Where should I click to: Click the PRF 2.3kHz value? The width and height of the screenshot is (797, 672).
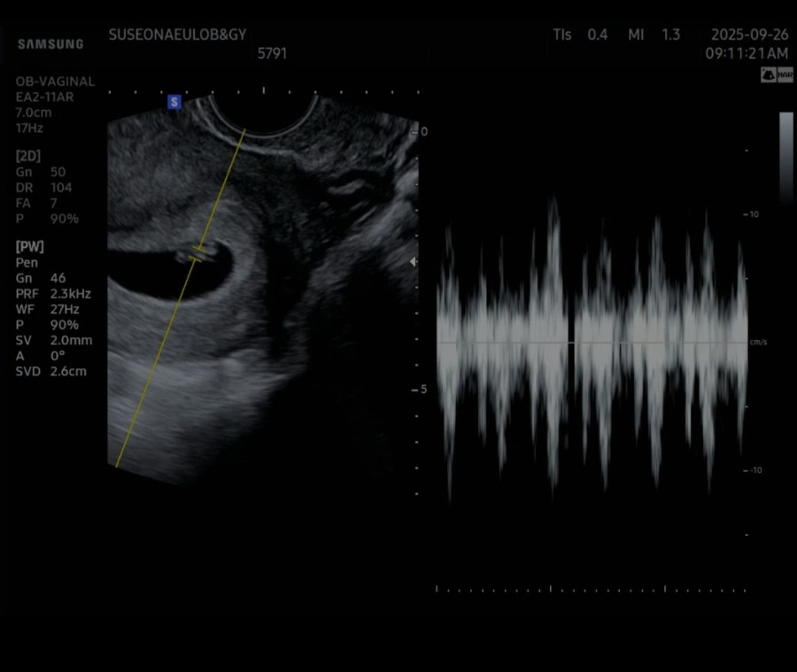(53, 294)
